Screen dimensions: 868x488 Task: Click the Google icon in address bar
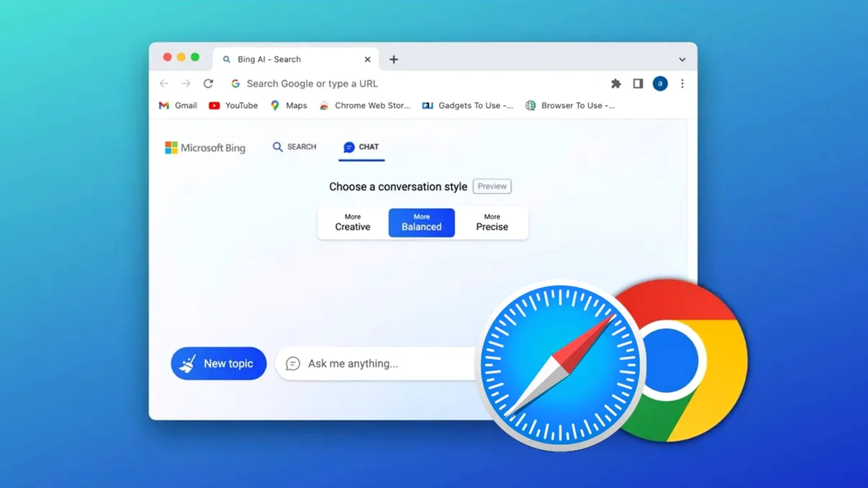[235, 83]
